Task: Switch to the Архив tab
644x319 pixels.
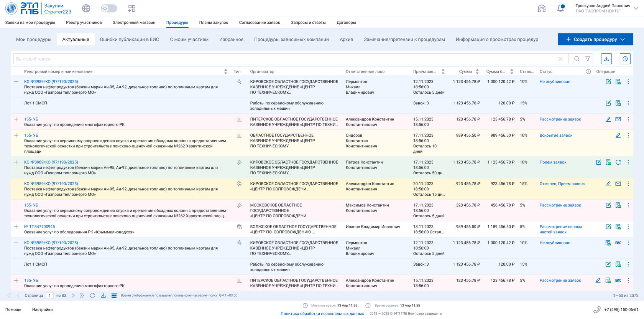Action: [x=346, y=39]
